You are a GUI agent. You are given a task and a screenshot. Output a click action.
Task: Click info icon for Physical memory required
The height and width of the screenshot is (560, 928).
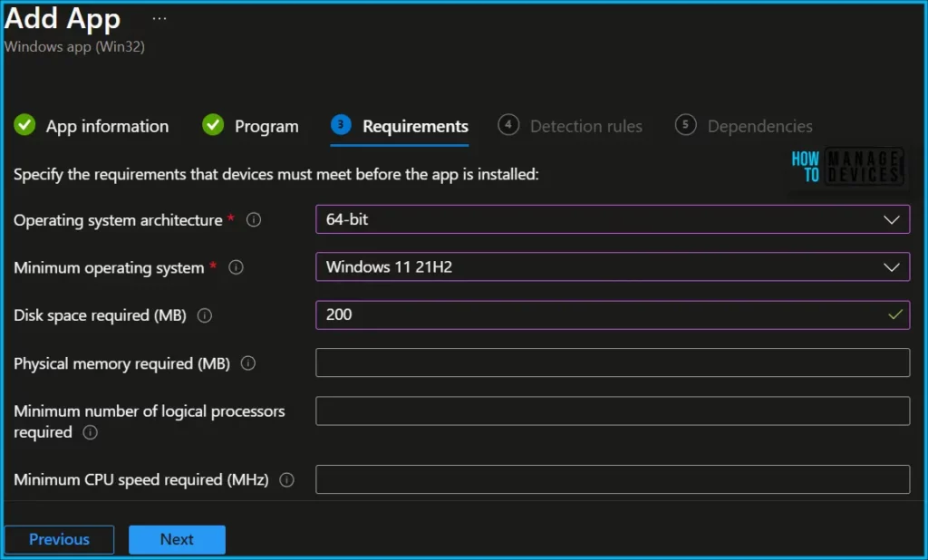tap(248, 362)
